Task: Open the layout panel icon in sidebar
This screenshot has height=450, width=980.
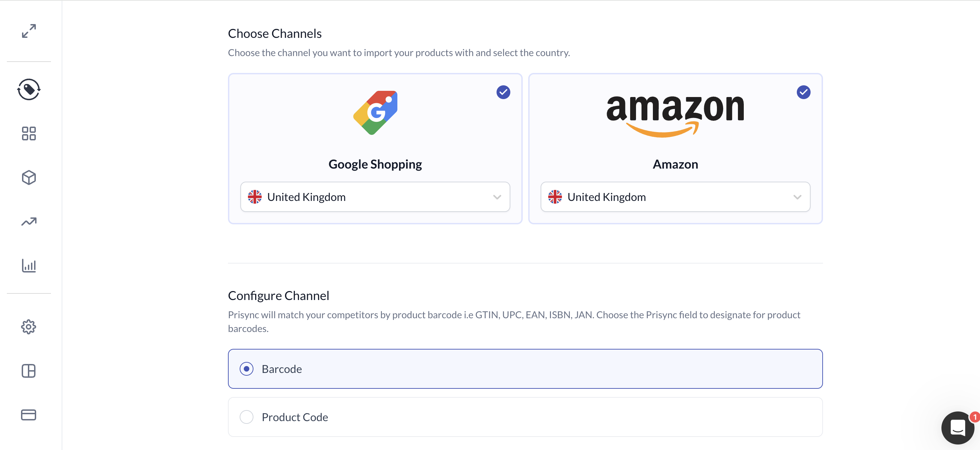Action: (x=29, y=371)
